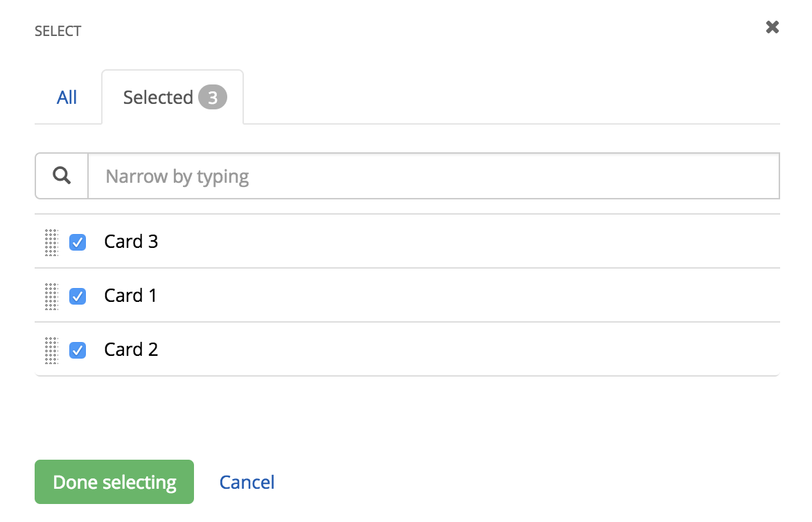Click the drag handle beside Card 3

point(50,242)
